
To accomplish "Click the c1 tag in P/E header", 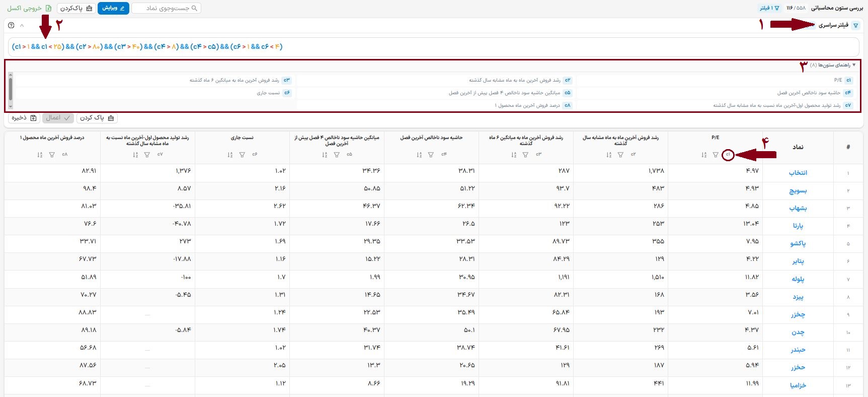I will 728,155.
